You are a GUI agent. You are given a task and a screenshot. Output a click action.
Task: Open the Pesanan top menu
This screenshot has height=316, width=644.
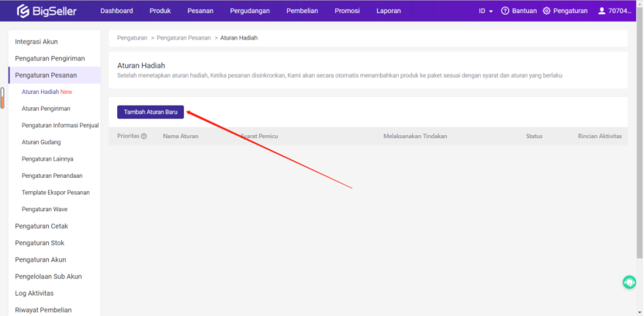point(200,11)
